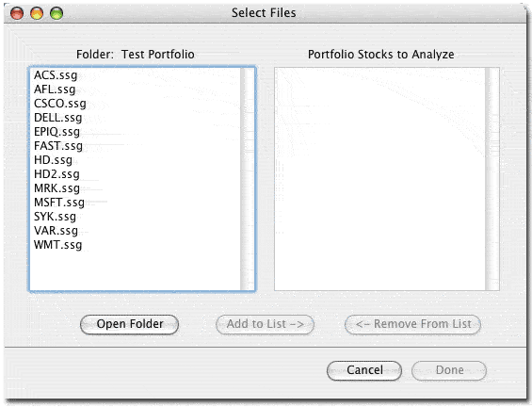The image size is (532, 407).
Task: Select WMT.ssg file
Action: (58, 245)
